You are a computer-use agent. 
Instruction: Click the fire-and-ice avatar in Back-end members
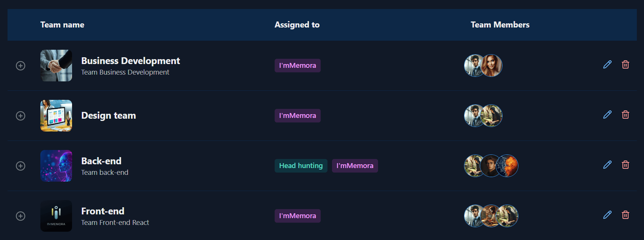point(507,166)
